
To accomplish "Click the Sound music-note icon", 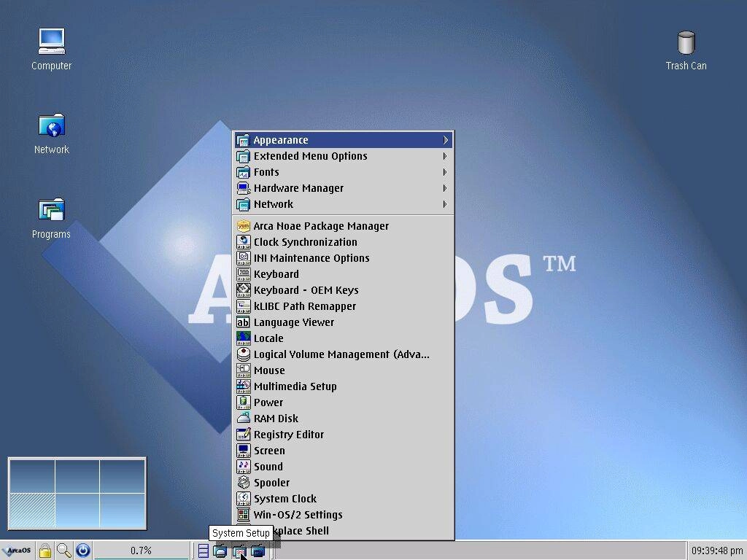I will [243, 467].
